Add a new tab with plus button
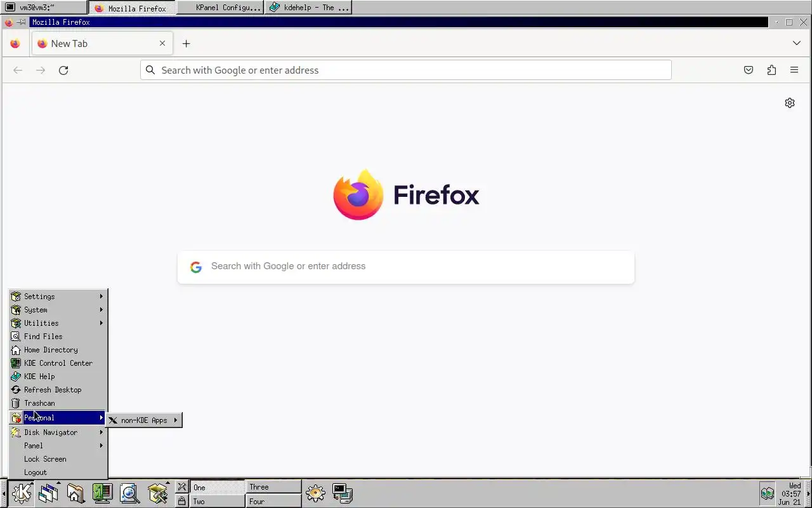 [x=186, y=44]
